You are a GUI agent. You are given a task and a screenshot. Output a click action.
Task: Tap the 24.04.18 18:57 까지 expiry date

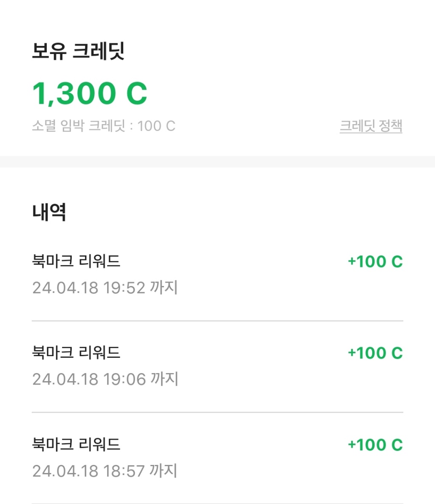pyautogui.click(x=105, y=471)
